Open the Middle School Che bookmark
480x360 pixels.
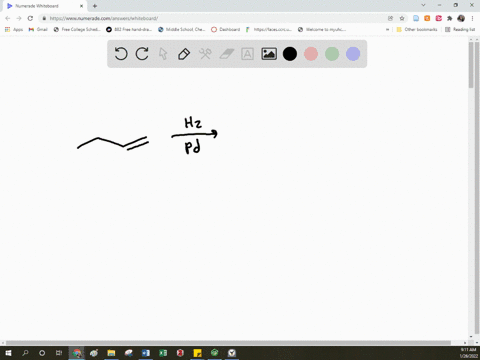182,29
